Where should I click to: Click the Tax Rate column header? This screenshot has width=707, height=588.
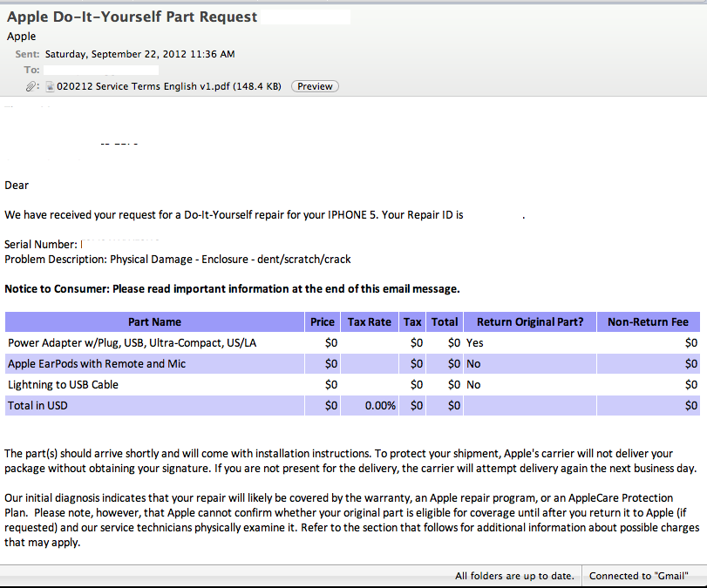click(x=370, y=321)
